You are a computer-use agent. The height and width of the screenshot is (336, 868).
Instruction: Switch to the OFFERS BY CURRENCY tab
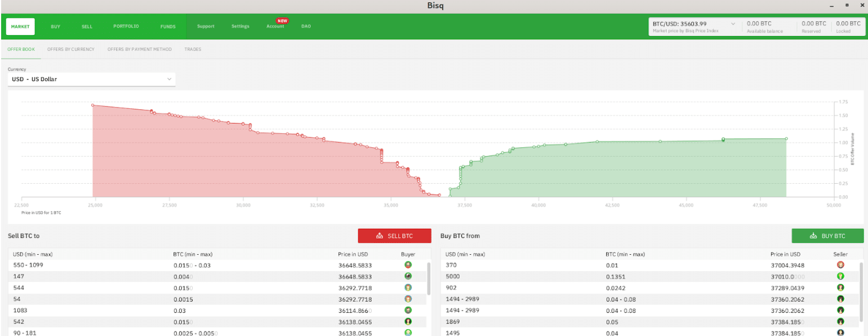coord(71,50)
